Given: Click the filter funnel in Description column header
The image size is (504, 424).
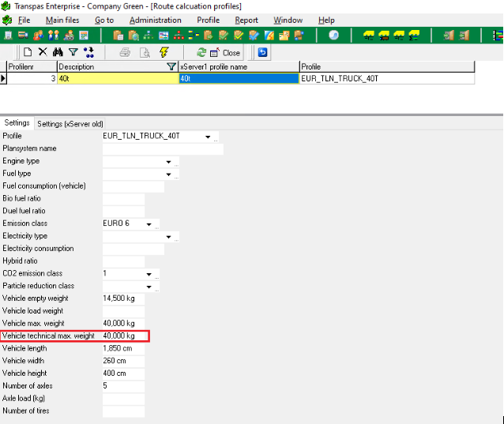Looking at the screenshot, I should pos(171,67).
